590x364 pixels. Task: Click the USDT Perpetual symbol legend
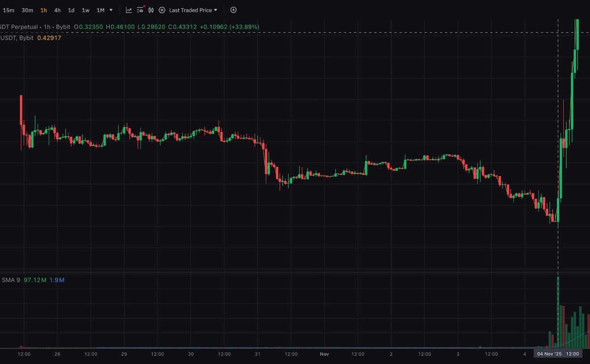coord(19,27)
